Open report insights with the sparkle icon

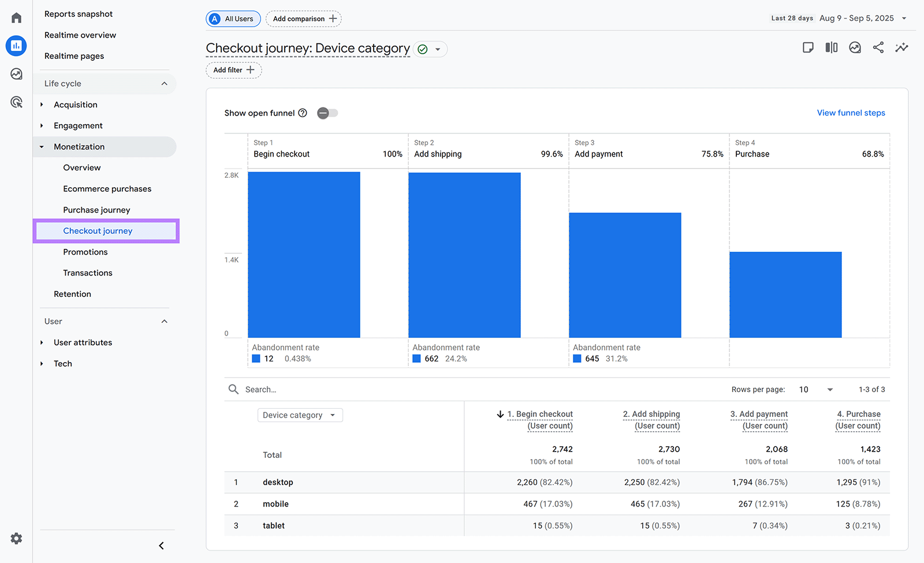tap(901, 47)
